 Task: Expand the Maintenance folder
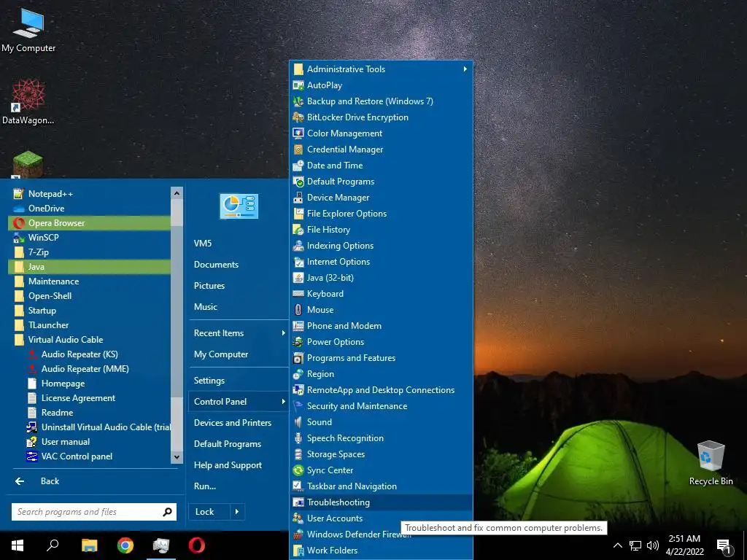click(x=90, y=281)
